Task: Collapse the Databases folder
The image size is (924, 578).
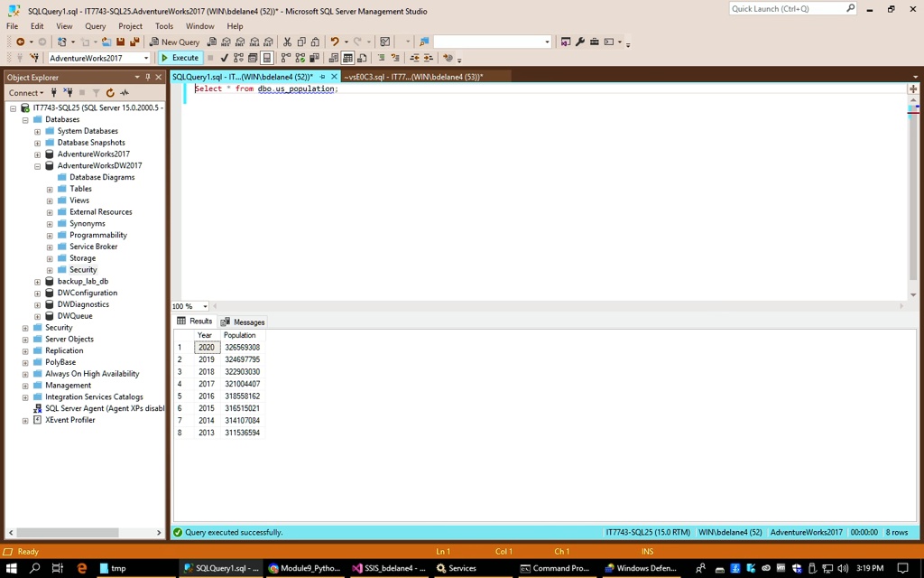Action: pyautogui.click(x=25, y=120)
